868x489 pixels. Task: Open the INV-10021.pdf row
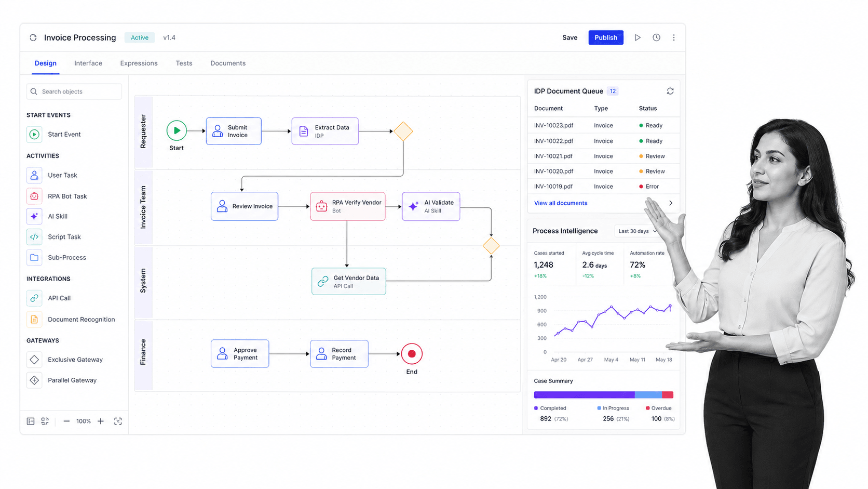pos(603,156)
